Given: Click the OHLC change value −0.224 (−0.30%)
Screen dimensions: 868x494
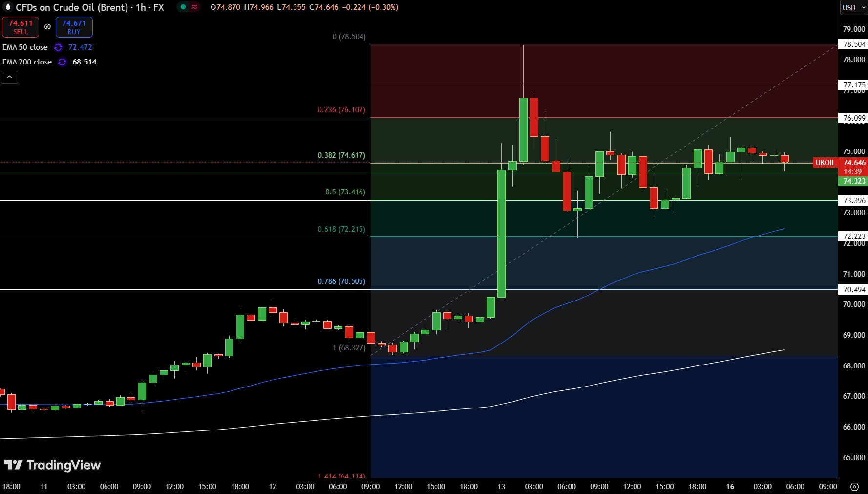Looking at the screenshot, I should [x=370, y=7].
